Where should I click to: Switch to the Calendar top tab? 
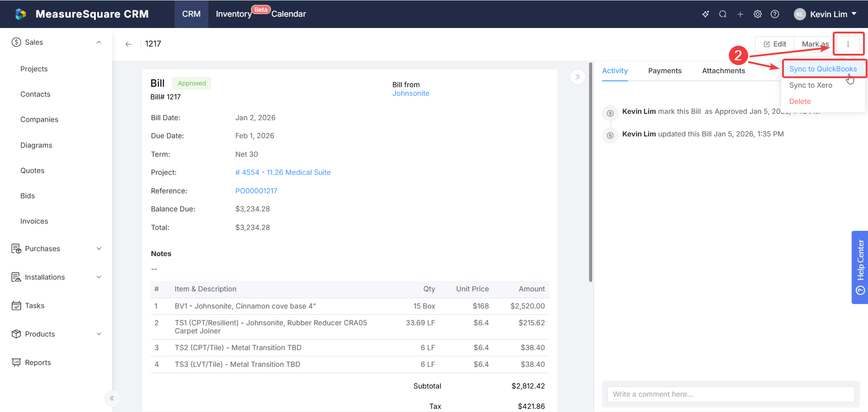(x=288, y=14)
